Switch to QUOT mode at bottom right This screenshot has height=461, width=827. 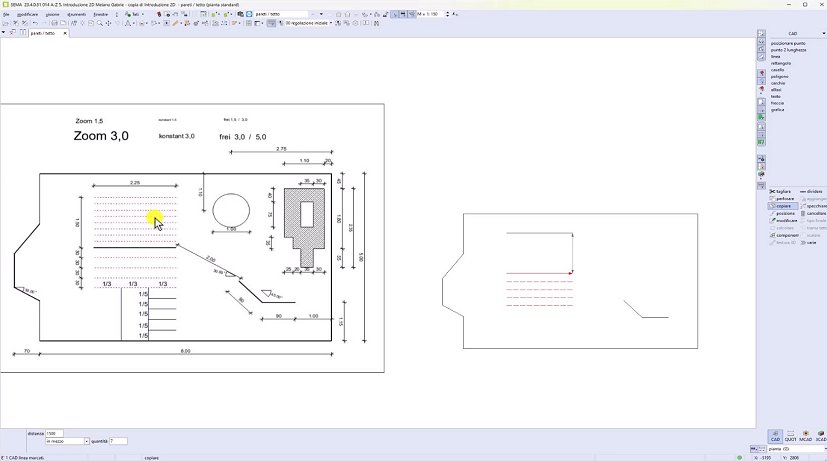[790, 437]
